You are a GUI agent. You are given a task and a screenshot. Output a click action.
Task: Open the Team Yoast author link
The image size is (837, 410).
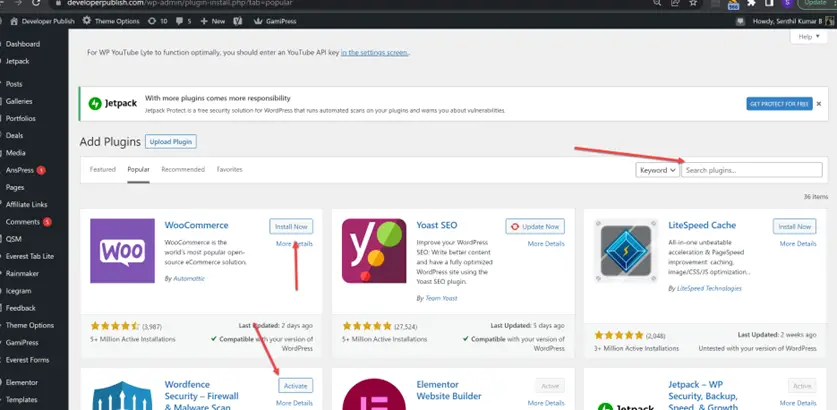point(441,298)
